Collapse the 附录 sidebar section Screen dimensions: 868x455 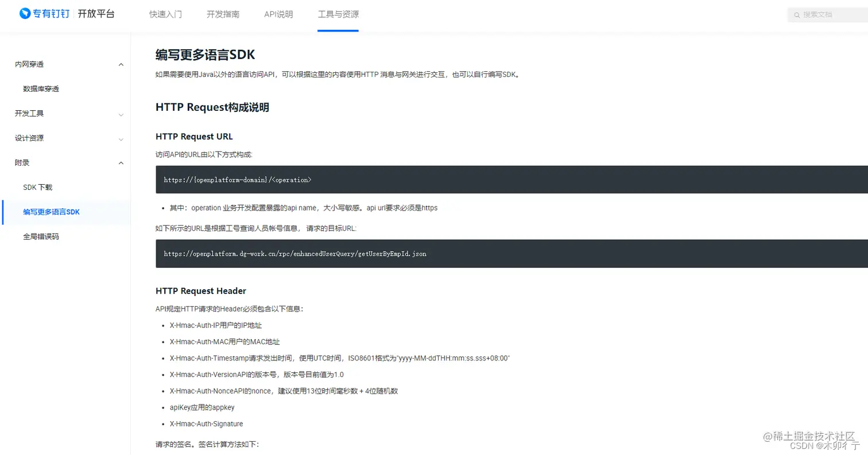point(121,162)
